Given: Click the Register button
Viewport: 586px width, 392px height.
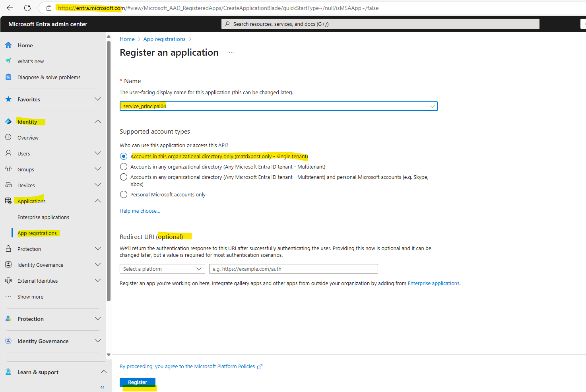Looking at the screenshot, I should tap(137, 382).
